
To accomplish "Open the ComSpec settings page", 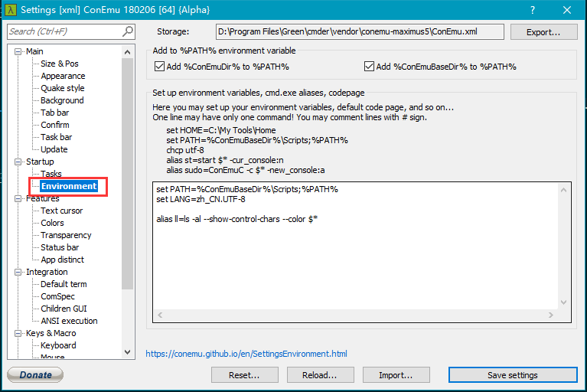I will coord(57,296).
